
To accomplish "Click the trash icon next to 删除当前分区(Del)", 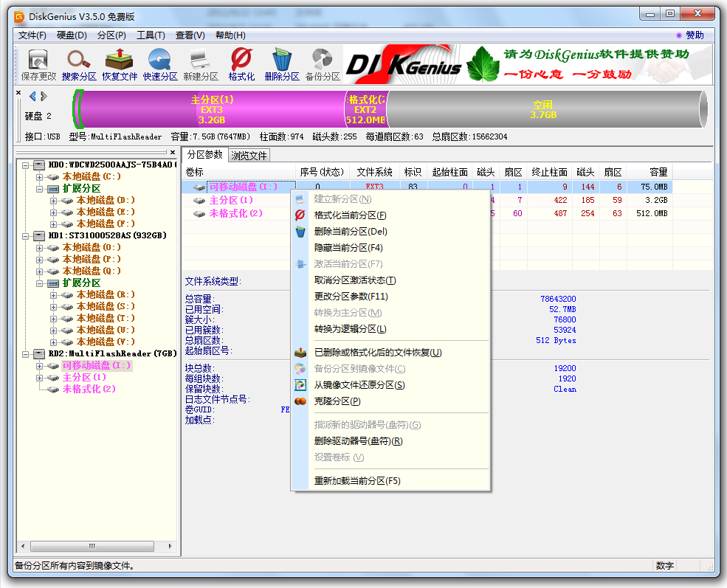I will (300, 231).
